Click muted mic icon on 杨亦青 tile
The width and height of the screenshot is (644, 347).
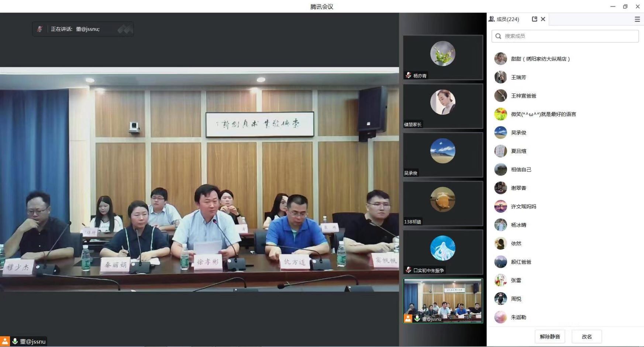pos(408,75)
